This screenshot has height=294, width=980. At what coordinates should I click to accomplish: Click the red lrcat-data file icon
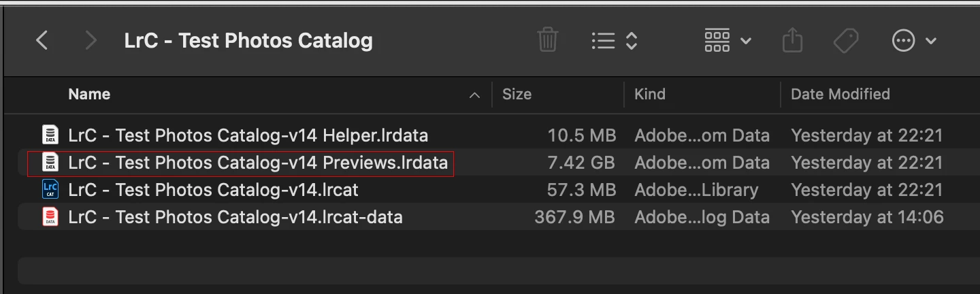pyautogui.click(x=50, y=216)
